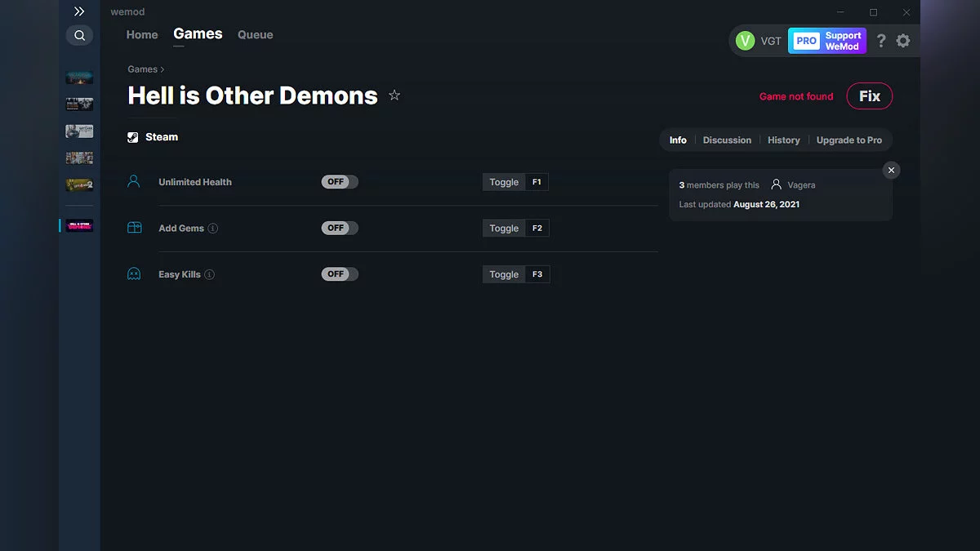Viewport: 980px width, 551px height.
Task: Close the info card with the X
Action: (x=892, y=170)
